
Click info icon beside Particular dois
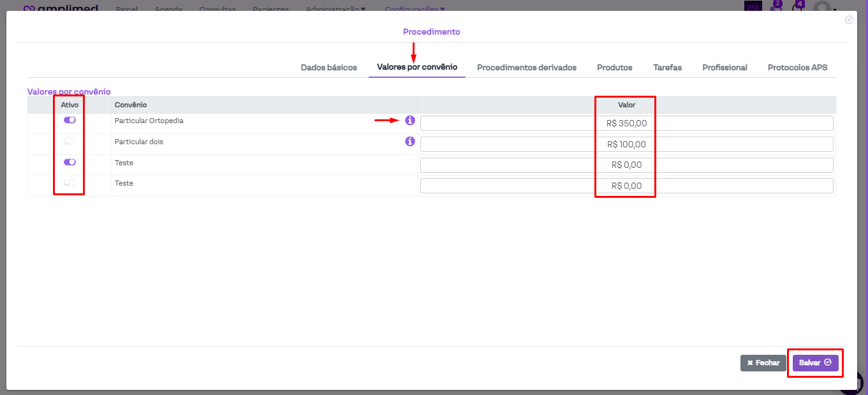(410, 142)
